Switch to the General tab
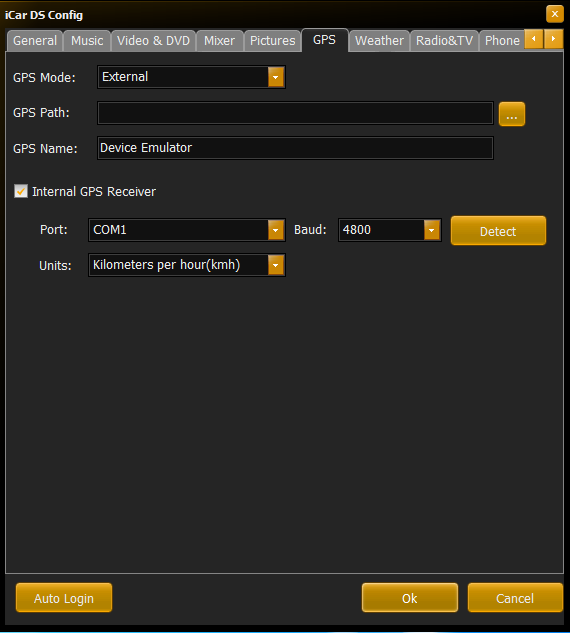Image resolution: width=570 pixels, height=633 pixels. coord(35,40)
